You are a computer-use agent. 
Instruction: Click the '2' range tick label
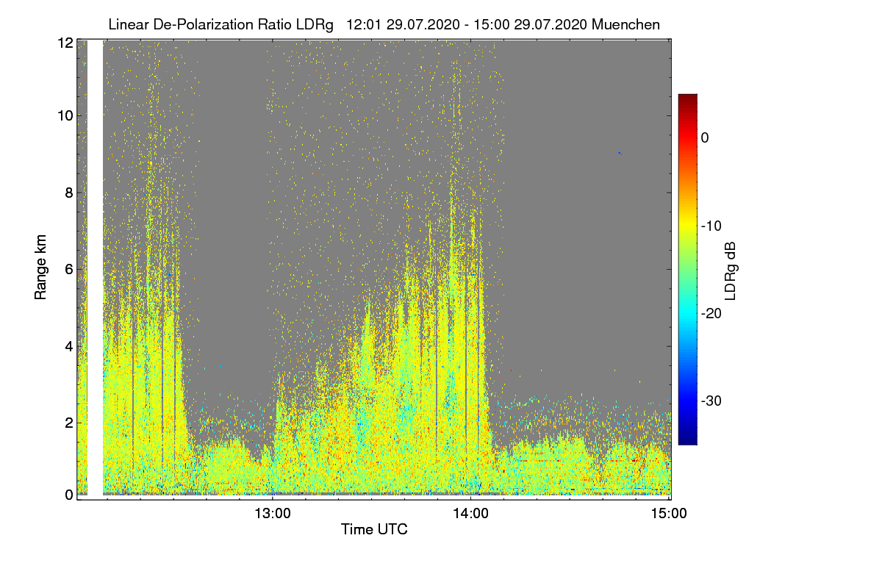pyautogui.click(x=68, y=422)
